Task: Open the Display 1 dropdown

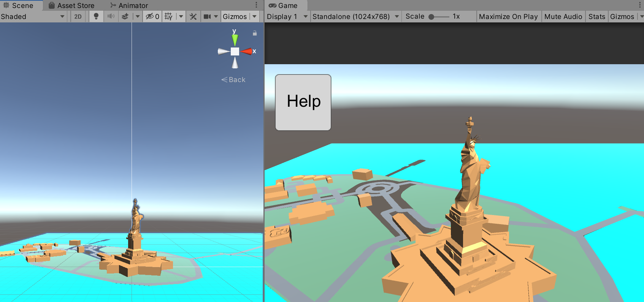Action: pyautogui.click(x=287, y=16)
